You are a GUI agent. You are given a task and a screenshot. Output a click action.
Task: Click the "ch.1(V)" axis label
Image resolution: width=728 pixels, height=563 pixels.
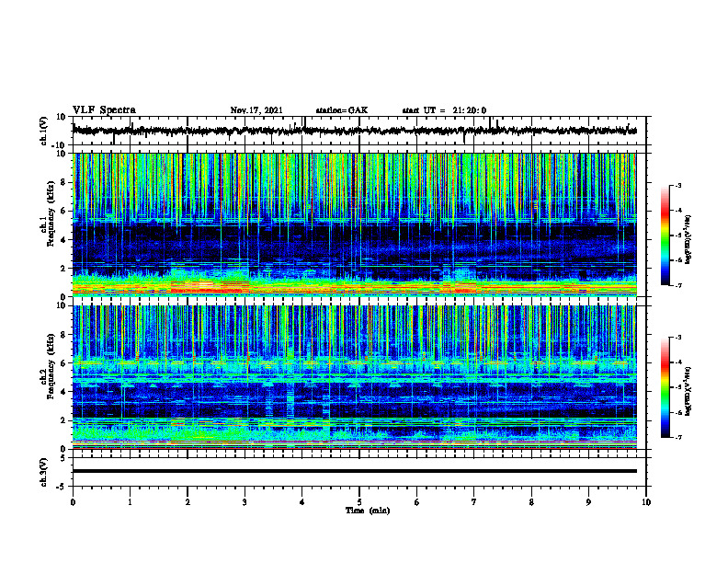coord(44,131)
